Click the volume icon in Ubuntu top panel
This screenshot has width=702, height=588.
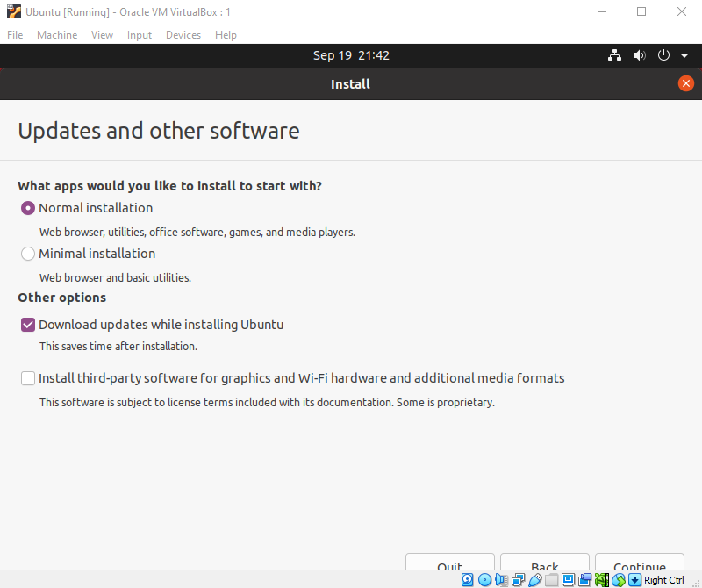point(639,54)
